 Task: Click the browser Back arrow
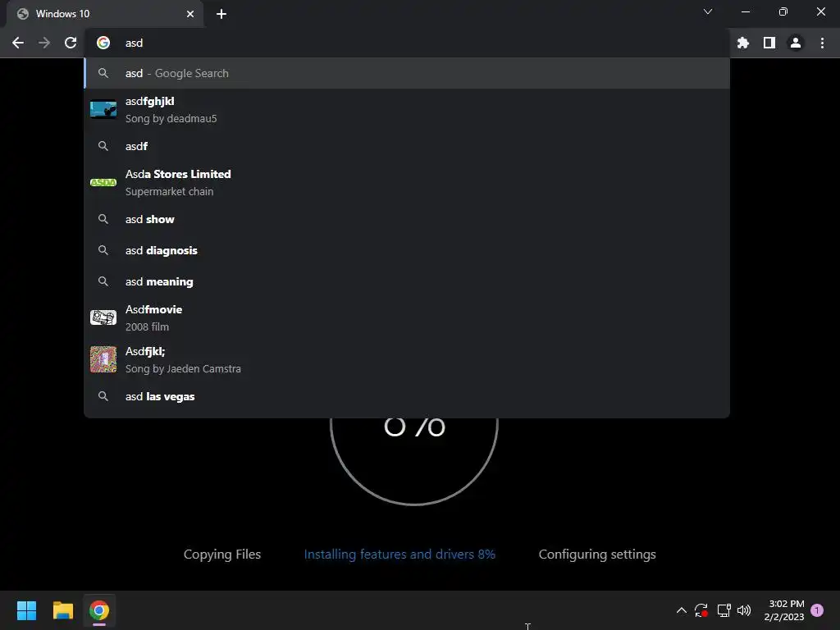(x=18, y=43)
